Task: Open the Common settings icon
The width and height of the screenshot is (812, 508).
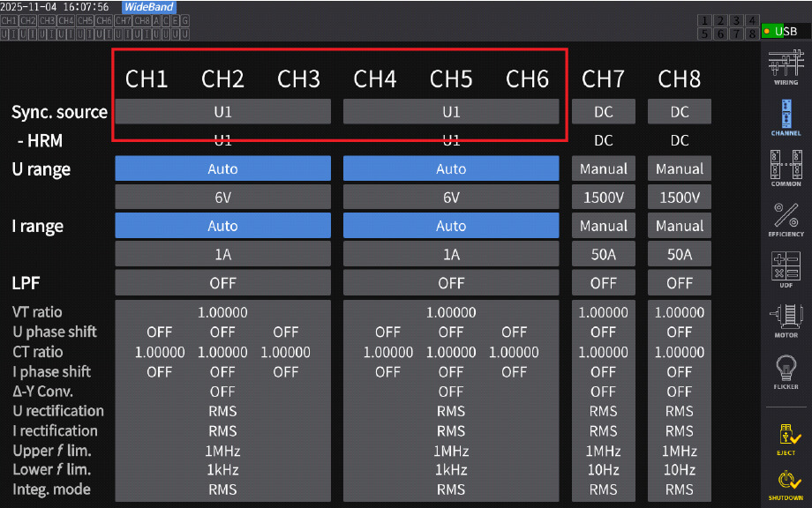Action: (x=786, y=168)
